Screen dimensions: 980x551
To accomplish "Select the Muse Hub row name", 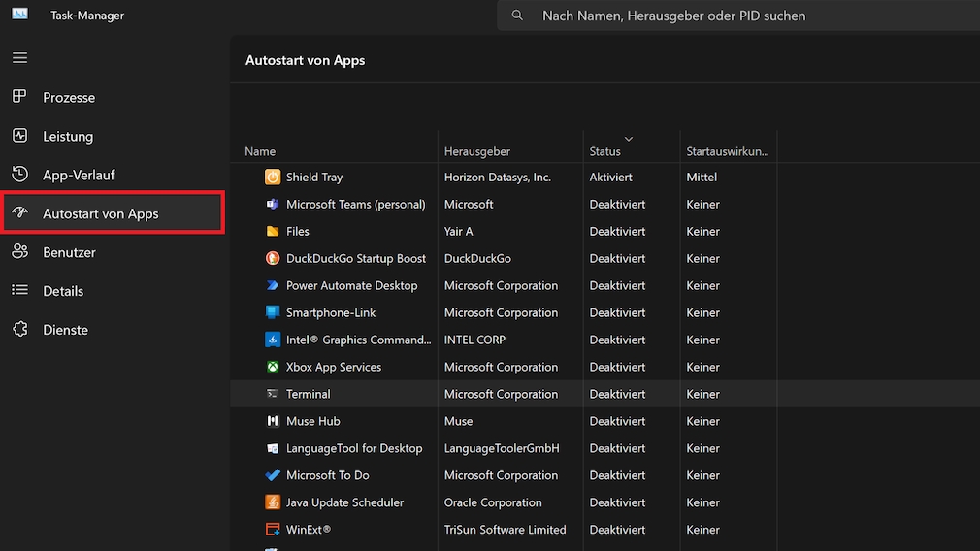I will point(313,421).
